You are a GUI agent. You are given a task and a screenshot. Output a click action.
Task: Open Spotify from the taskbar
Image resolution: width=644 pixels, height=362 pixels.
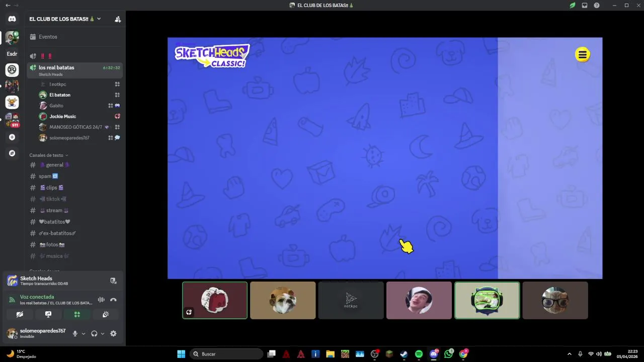pos(419,354)
